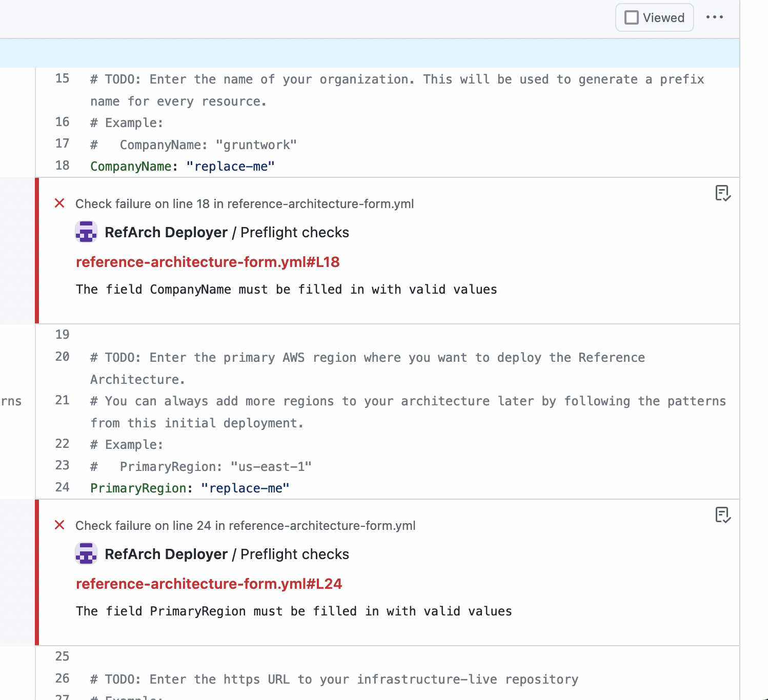Select line number 24 in the diff
This screenshot has height=700, width=768.
(62, 487)
